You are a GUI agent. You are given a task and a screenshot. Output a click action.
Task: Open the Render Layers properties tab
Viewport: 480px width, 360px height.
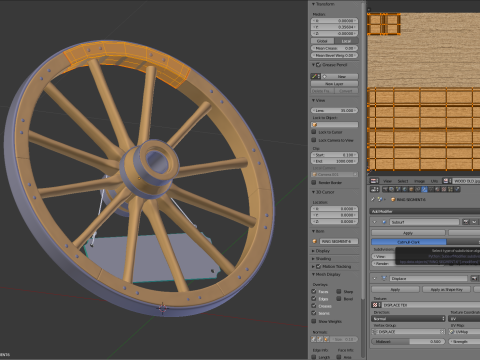point(392,189)
